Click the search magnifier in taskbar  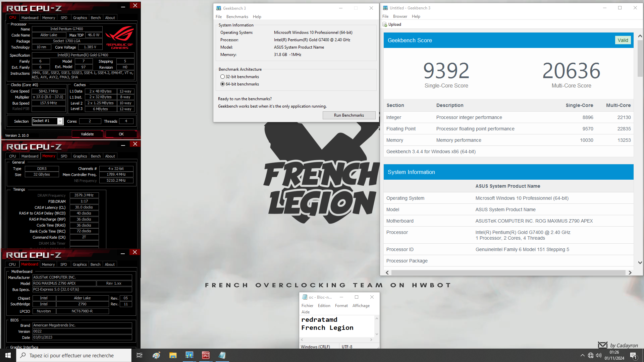click(x=23, y=355)
